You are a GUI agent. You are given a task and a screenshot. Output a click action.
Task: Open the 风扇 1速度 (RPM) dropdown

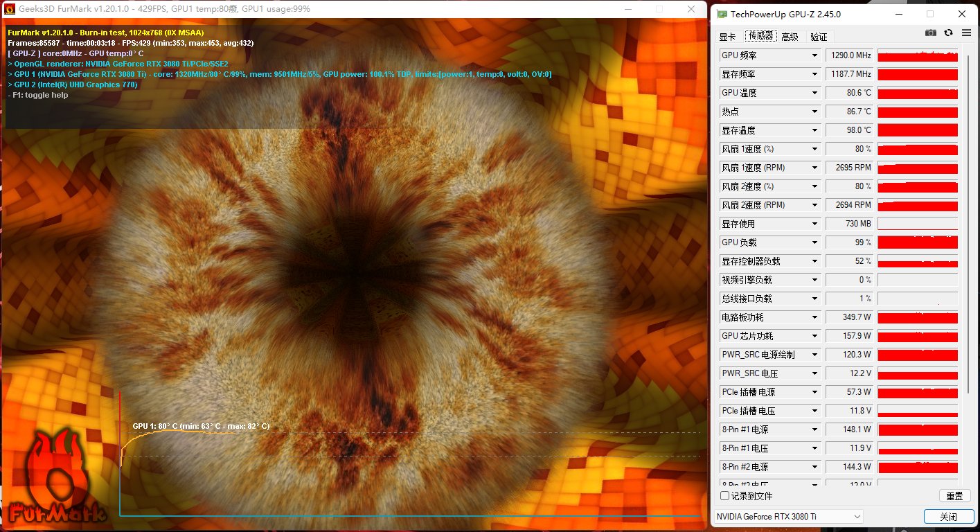[x=770, y=168]
